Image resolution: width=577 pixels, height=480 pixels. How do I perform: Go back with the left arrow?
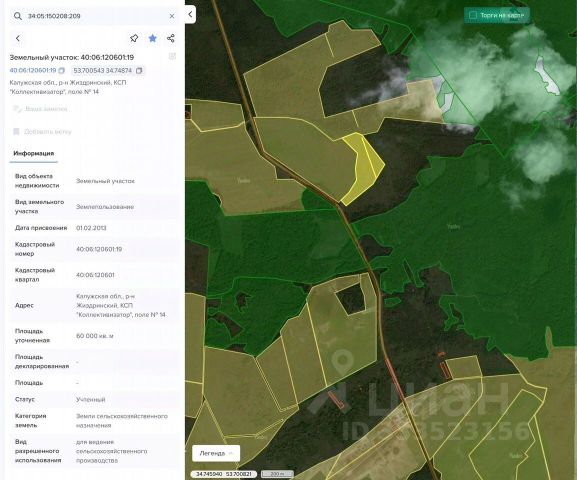18,38
